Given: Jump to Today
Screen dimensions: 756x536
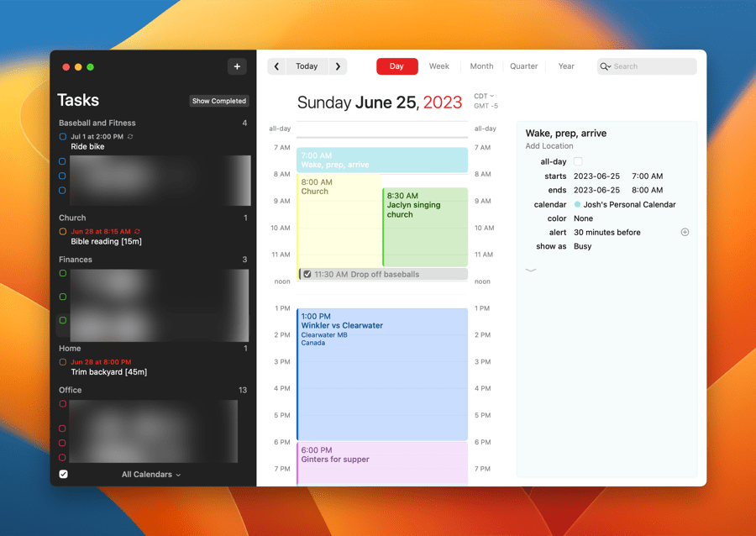Looking at the screenshot, I should (x=307, y=66).
